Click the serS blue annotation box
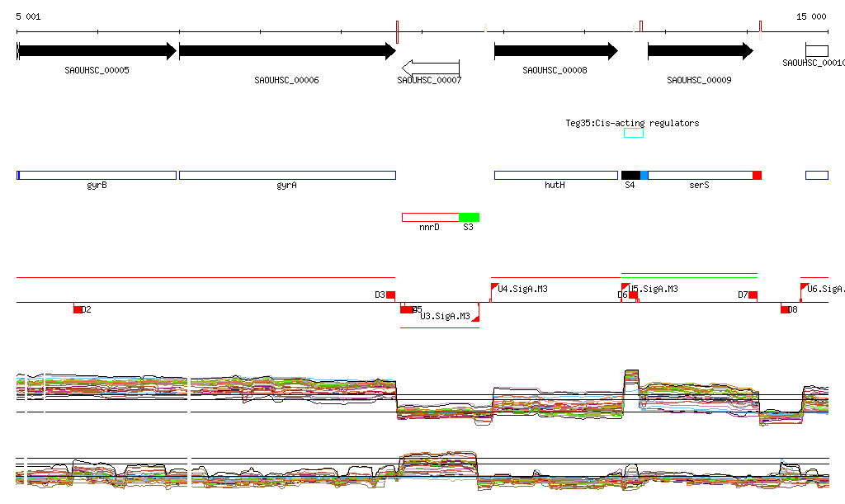Screen dimensions: 845x504 700,175
